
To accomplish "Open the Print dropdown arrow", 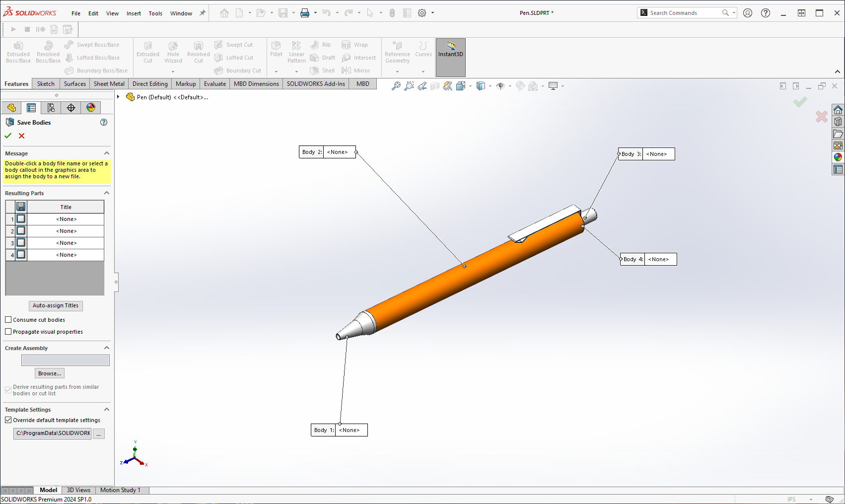I will 315,13.
